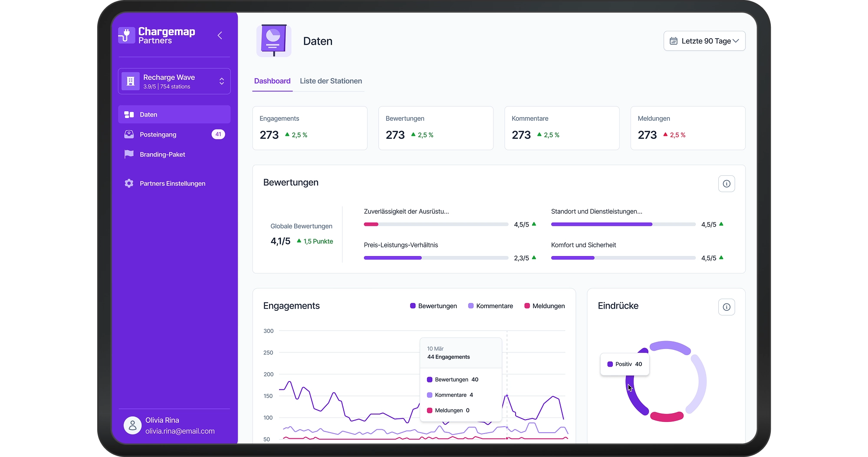
Task: Click the Daten pie chart header icon
Action: 273,40
